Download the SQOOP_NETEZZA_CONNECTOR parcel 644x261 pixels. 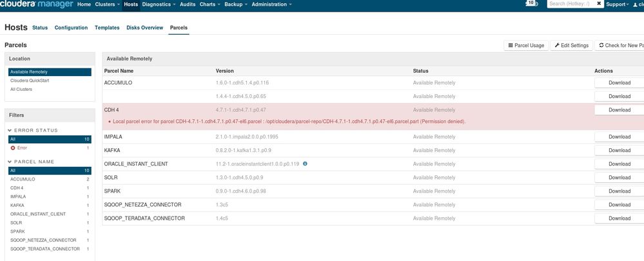coord(620,205)
